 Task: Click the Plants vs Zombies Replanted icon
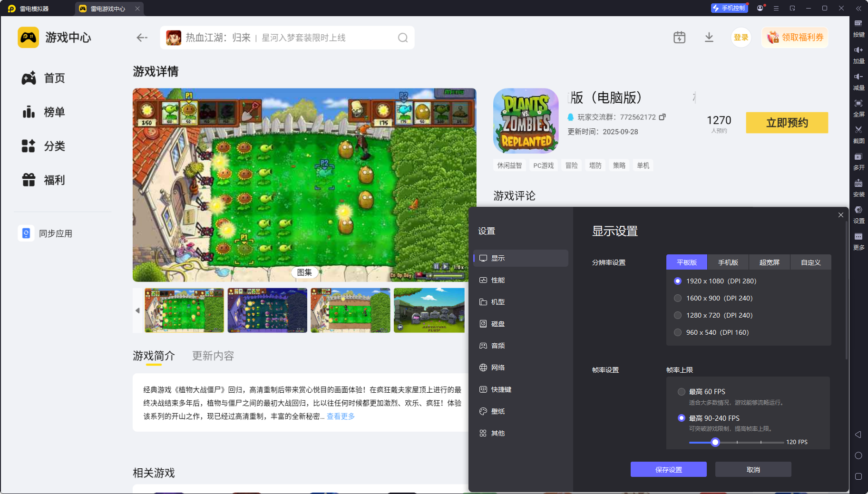click(526, 121)
